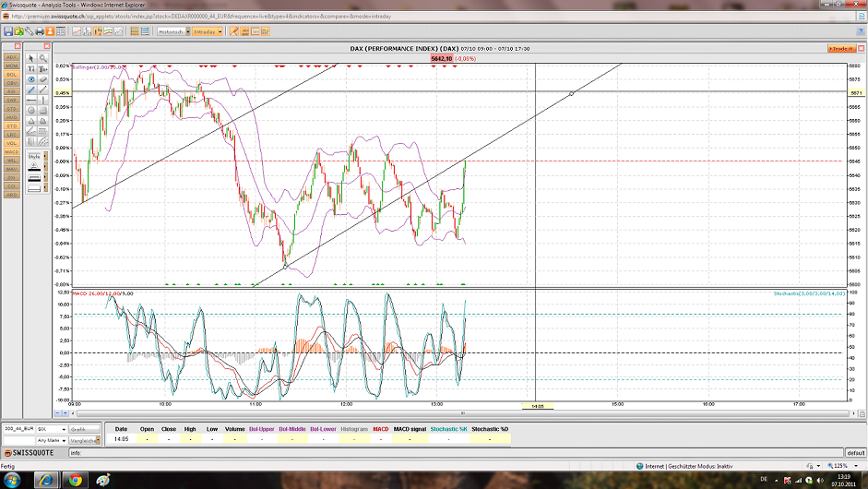Select the eraser tool
868x489 pixels.
(42, 79)
